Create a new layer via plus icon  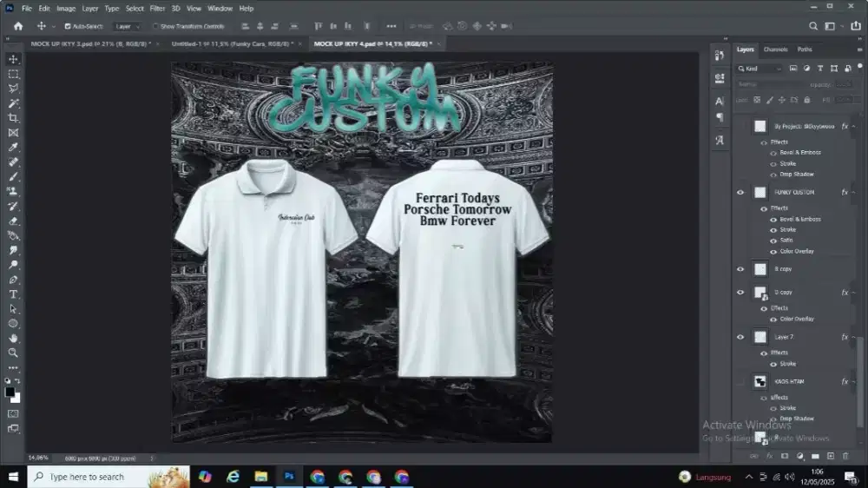pos(831,456)
